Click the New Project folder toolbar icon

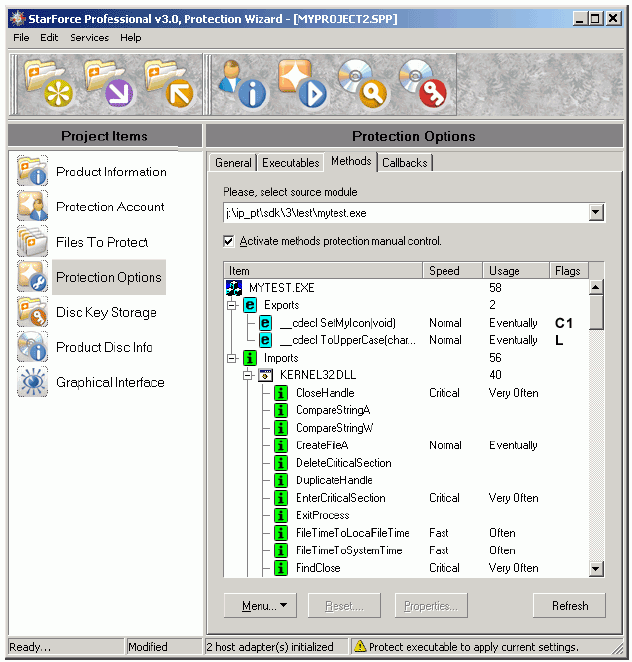(47, 84)
